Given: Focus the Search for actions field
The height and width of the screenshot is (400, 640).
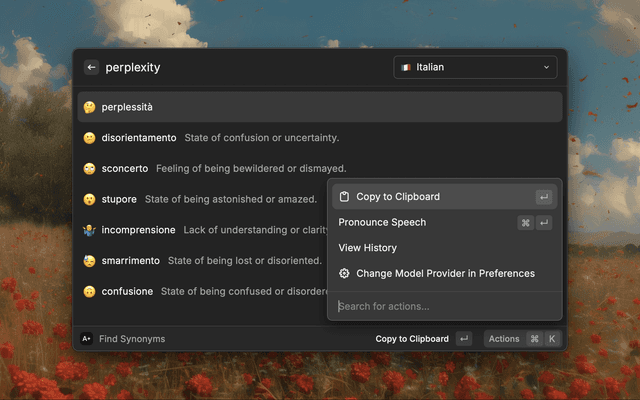Looking at the screenshot, I should coord(440,306).
